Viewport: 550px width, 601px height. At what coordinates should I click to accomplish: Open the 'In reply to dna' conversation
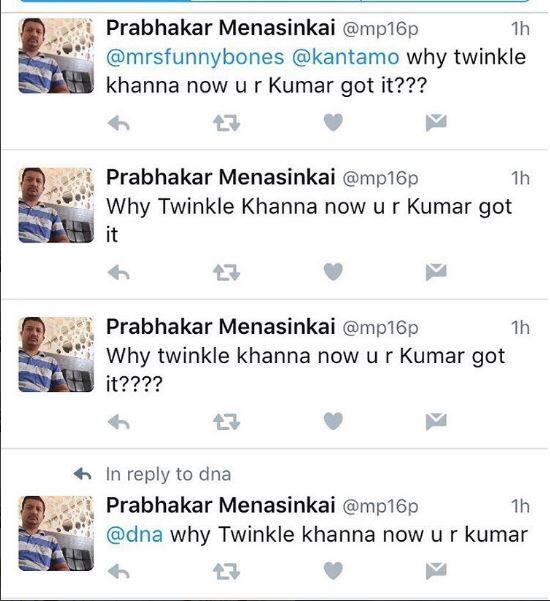click(x=168, y=475)
